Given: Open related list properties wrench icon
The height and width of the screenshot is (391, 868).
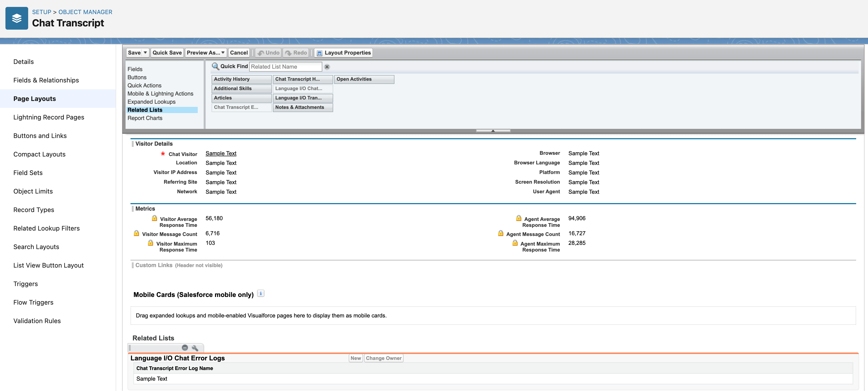Looking at the screenshot, I should point(195,348).
